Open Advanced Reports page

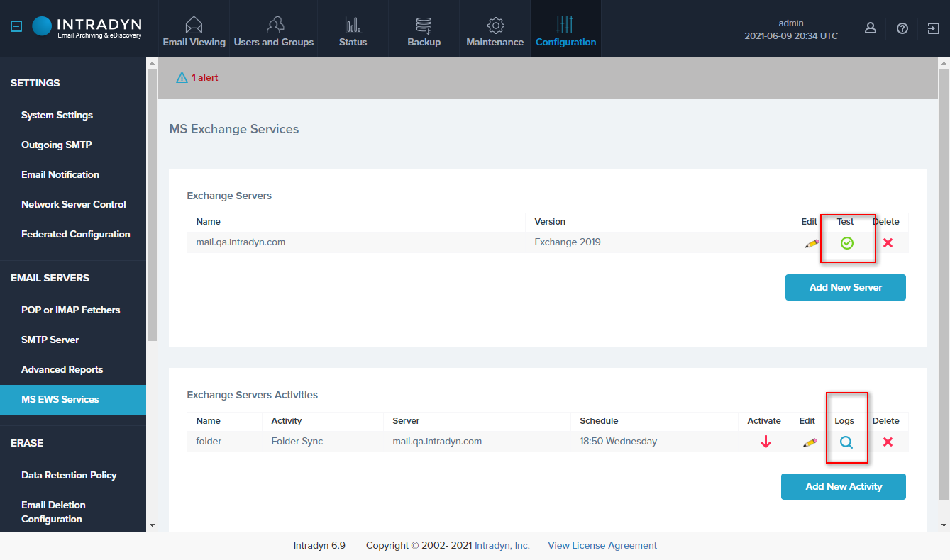tap(62, 369)
